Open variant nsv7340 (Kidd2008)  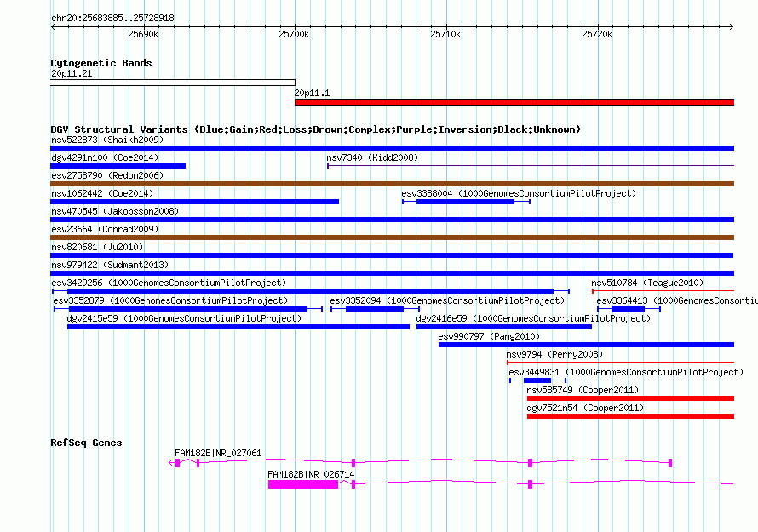click(372, 157)
